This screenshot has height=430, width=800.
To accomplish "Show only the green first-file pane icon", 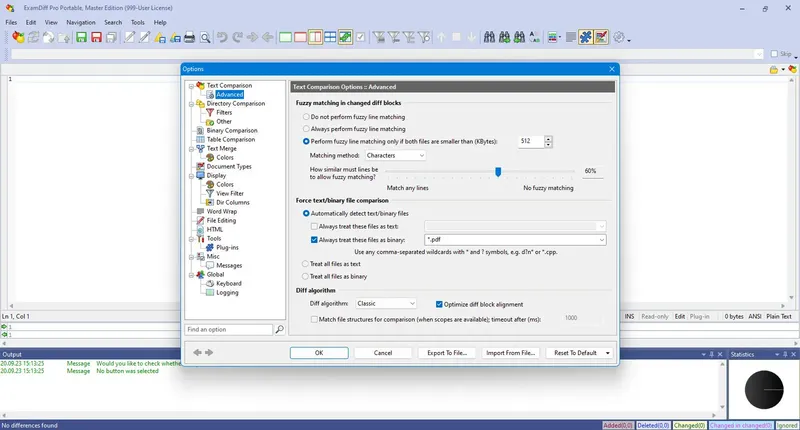I will (x=286, y=37).
